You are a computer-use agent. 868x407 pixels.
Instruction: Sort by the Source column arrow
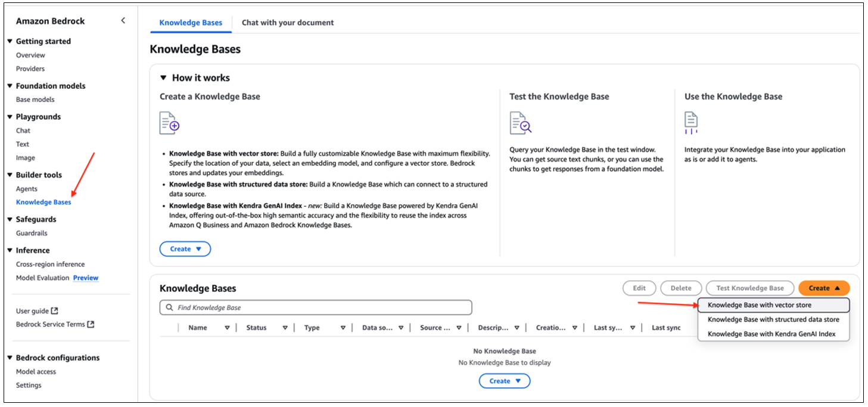(459, 328)
